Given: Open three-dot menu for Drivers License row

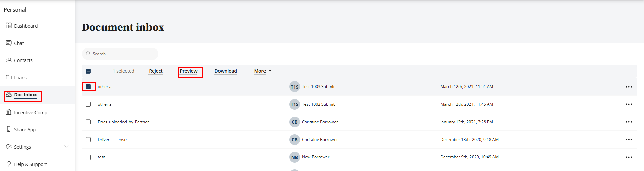Looking at the screenshot, I should pos(629,140).
